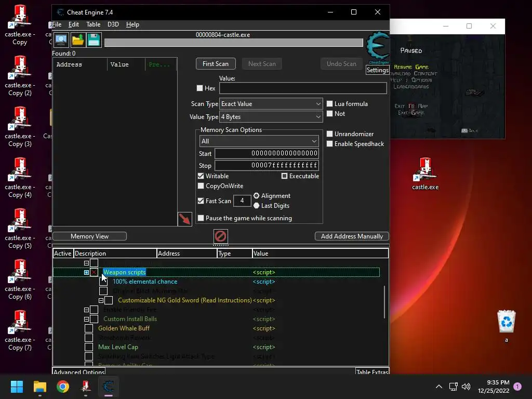
Task: Open castle.exe - Copy (7) shortcut
Action: tap(20, 331)
